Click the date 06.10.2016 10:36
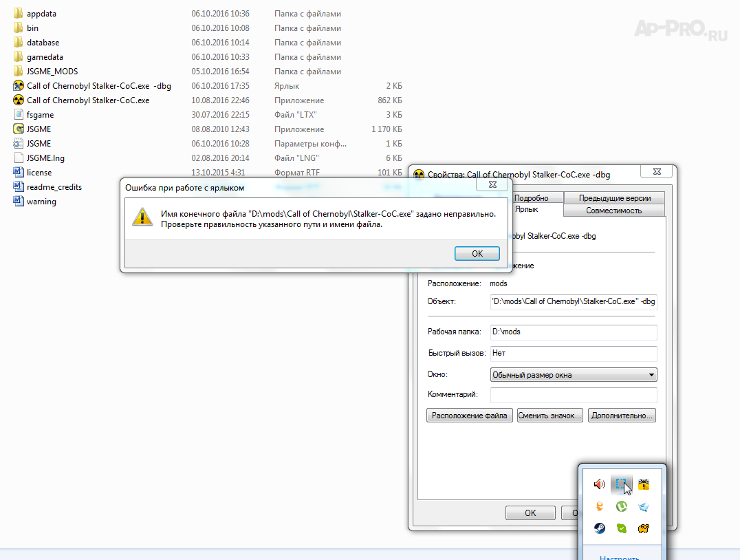Screen dimensions: 740x560 (x=220, y=14)
